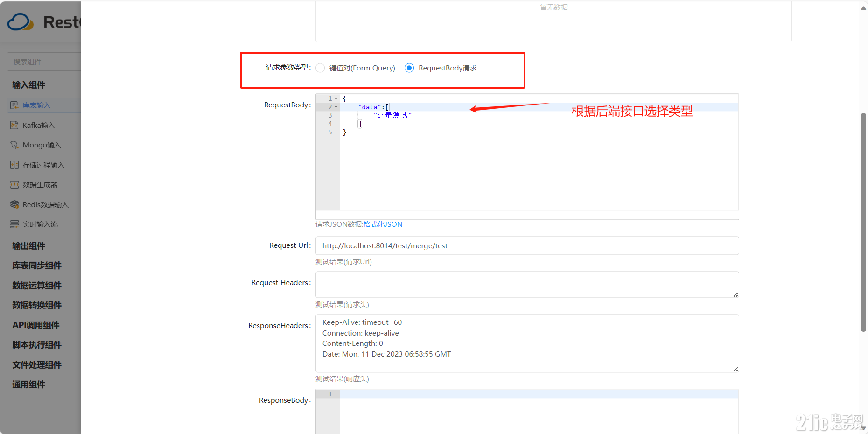The width and height of the screenshot is (868, 434).
Task: Click the 搜索组件 search field
Action: [44, 62]
